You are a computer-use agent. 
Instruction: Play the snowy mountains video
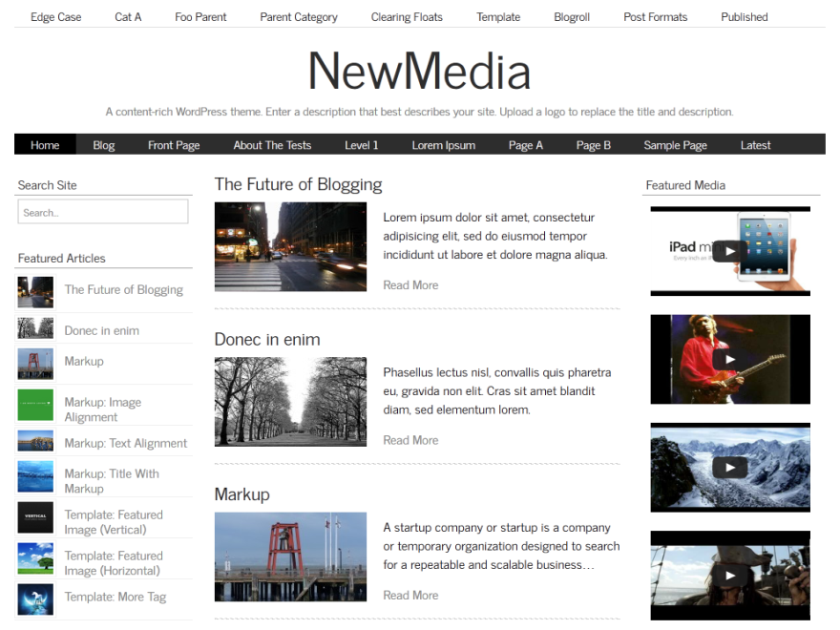click(x=729, y=468)
